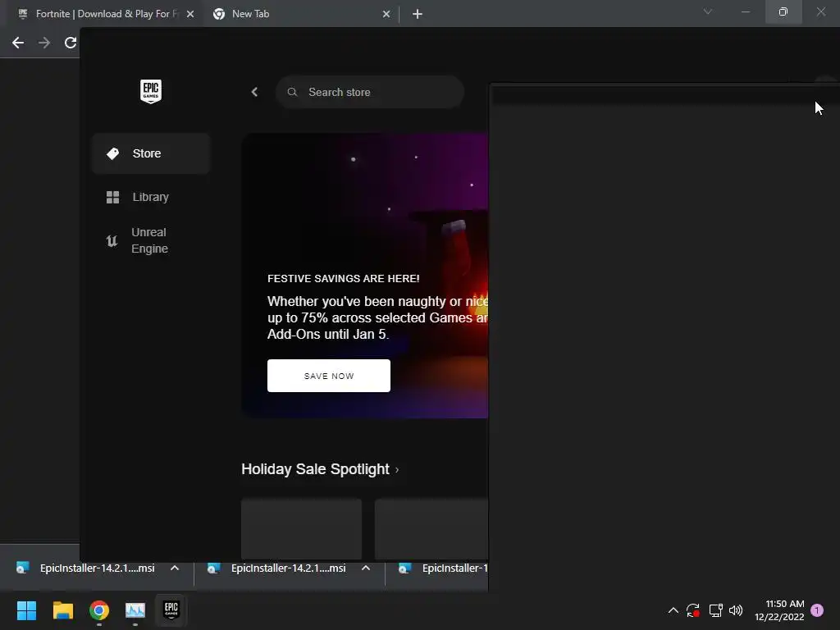Open the Store section in sidebar
The width and height of the screenshot is (840, 630).
[151, 153]
